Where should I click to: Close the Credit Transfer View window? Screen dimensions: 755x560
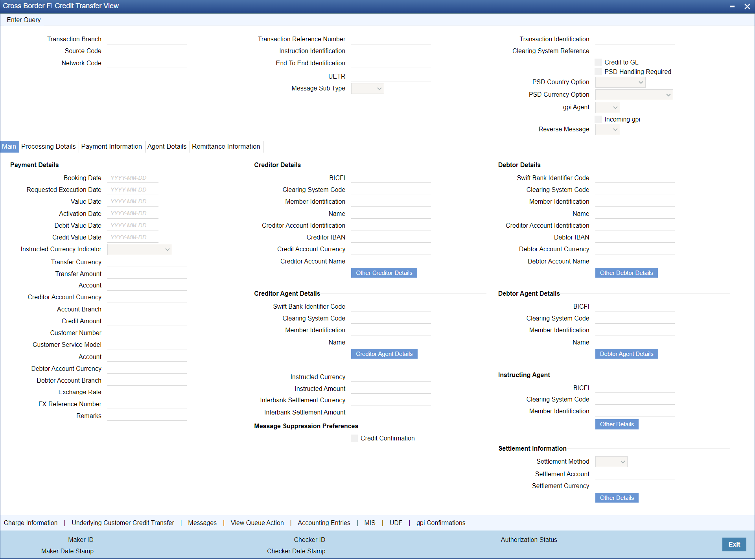click(x=747, y=6)
